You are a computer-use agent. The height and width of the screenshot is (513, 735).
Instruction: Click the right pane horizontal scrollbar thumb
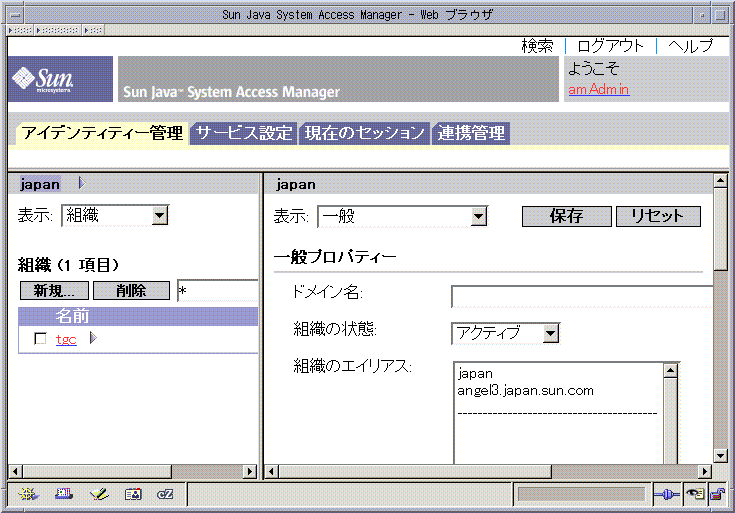[415, 471]
